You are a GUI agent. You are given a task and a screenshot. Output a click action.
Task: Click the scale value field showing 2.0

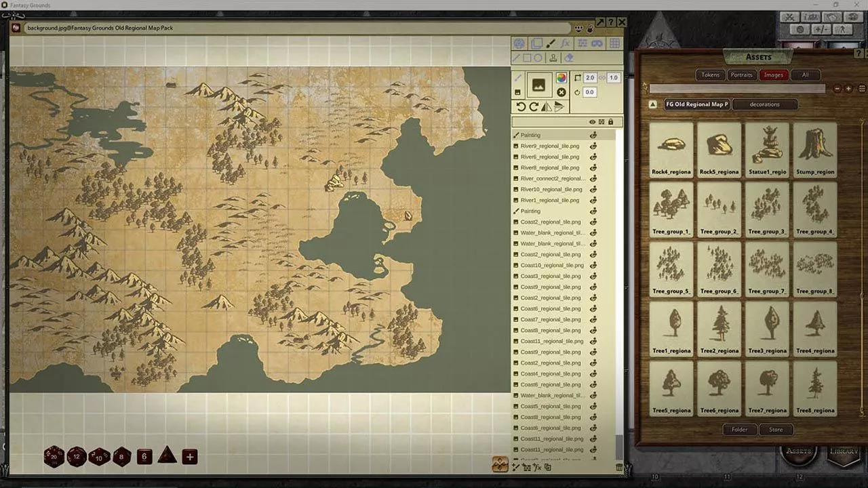click(x=590, y=78)
